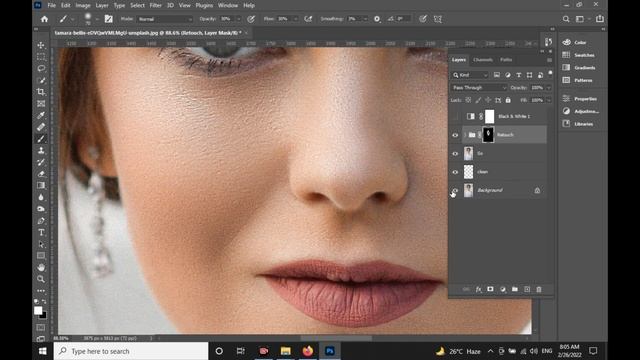
Task: Switch to the Paths tab
Action: (x=506, y=60)
